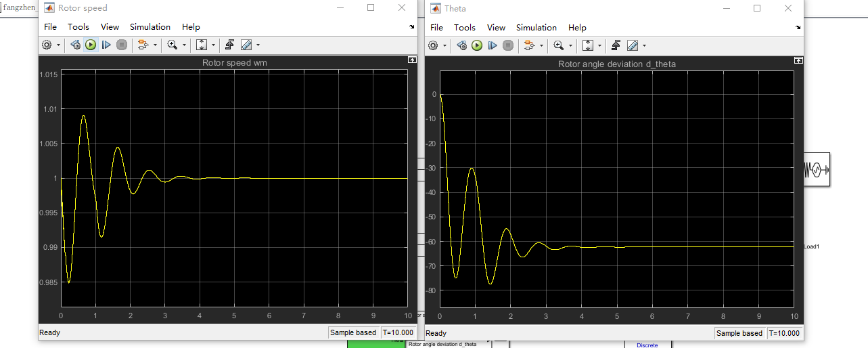Image resolution: width=868 pixels, height=348 pixels.
Task: Expand zoom options dropdown in Rotor speed window
Action: [x=184, y=45]
